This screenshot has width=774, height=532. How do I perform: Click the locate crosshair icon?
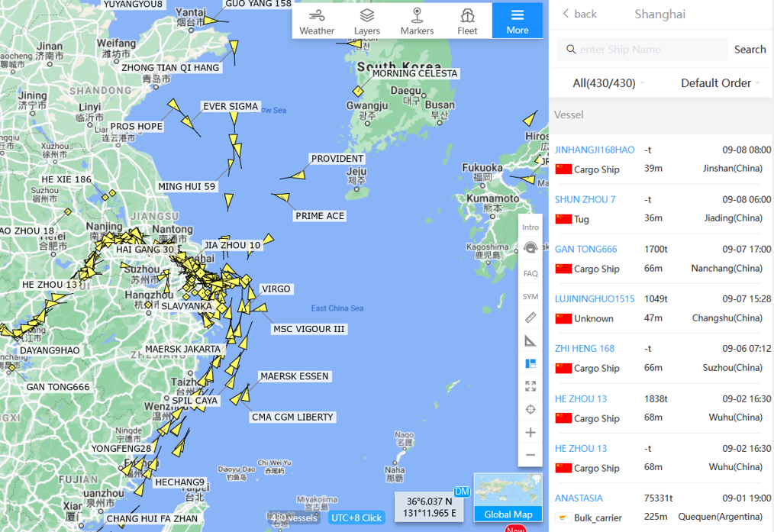531,409
